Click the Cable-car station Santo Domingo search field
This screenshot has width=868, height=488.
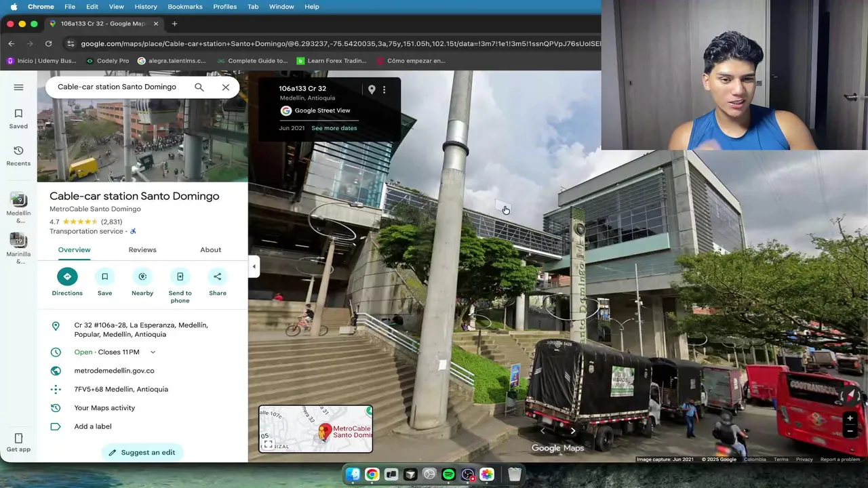(x=117, y=87)
